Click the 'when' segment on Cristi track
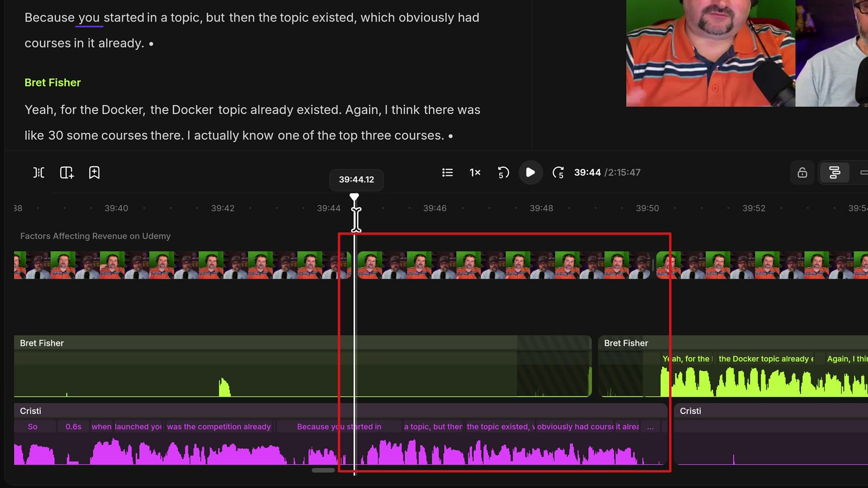Screen dimensions: 868x488 101,427
